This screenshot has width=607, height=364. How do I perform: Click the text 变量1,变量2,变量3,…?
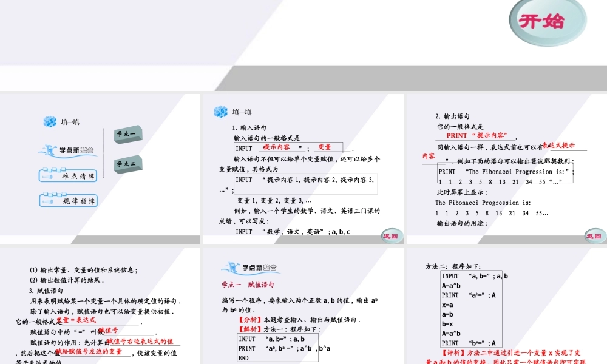(x=274, y=200)
